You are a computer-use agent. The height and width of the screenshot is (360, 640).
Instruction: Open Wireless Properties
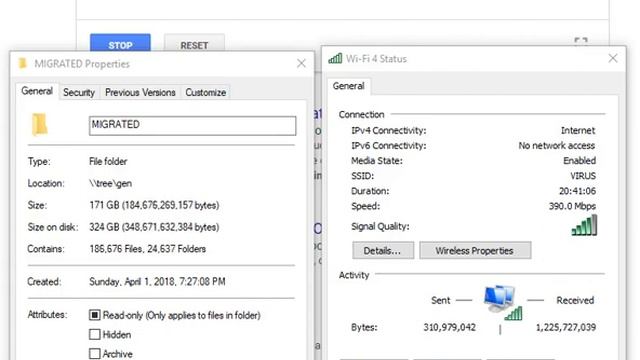click(475, 250)
